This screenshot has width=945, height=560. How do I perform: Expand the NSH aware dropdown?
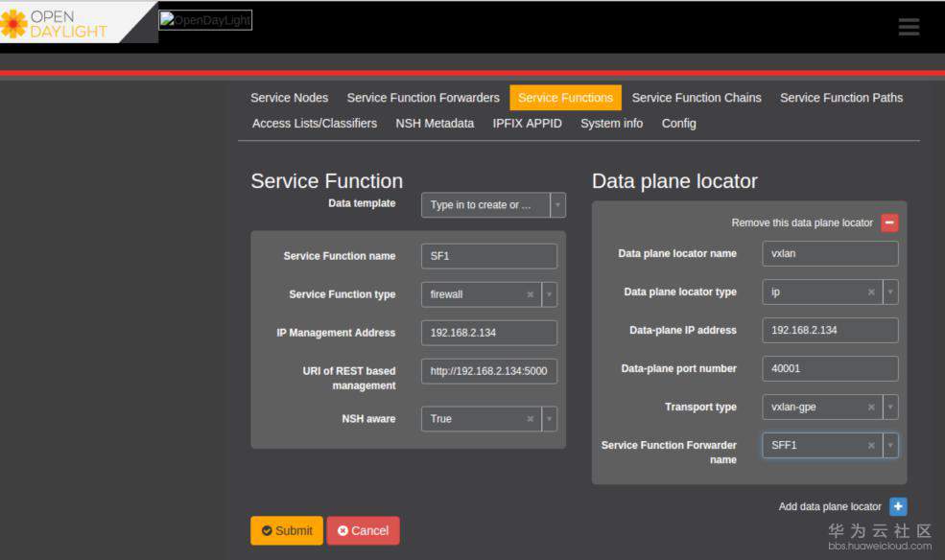point(551,419)
